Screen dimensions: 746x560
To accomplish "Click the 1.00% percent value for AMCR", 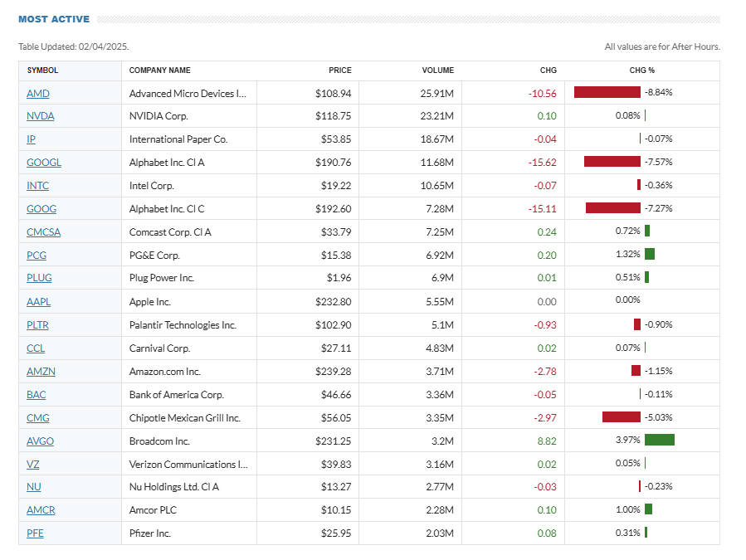I will click(627, 510).
